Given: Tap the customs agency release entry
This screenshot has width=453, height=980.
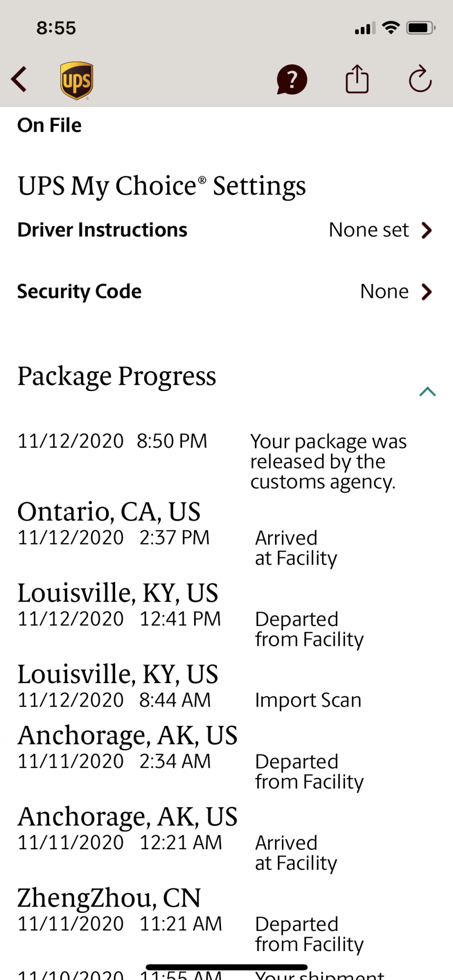Looking at the screenshot, I should point(328,462).
